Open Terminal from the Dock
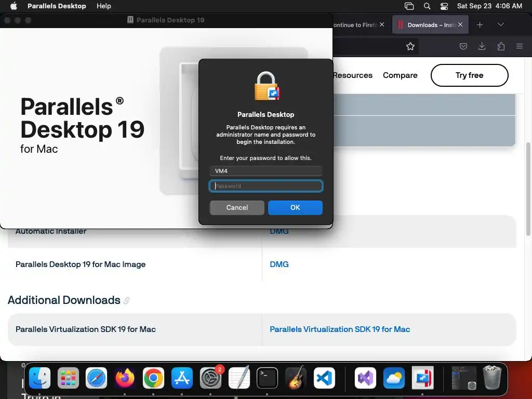The image size is (532, 399). coord(268,378)
